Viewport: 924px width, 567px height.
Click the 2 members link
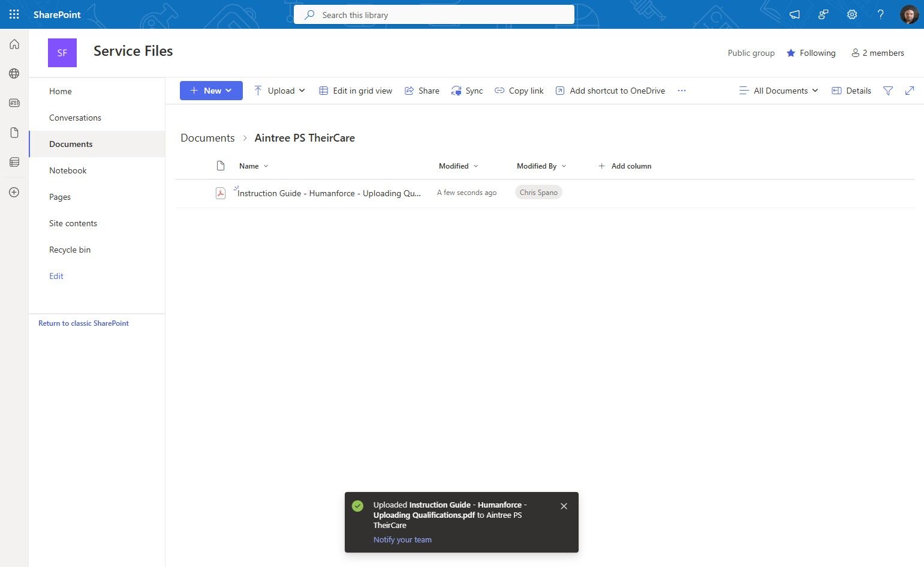(x=878, y=53)
